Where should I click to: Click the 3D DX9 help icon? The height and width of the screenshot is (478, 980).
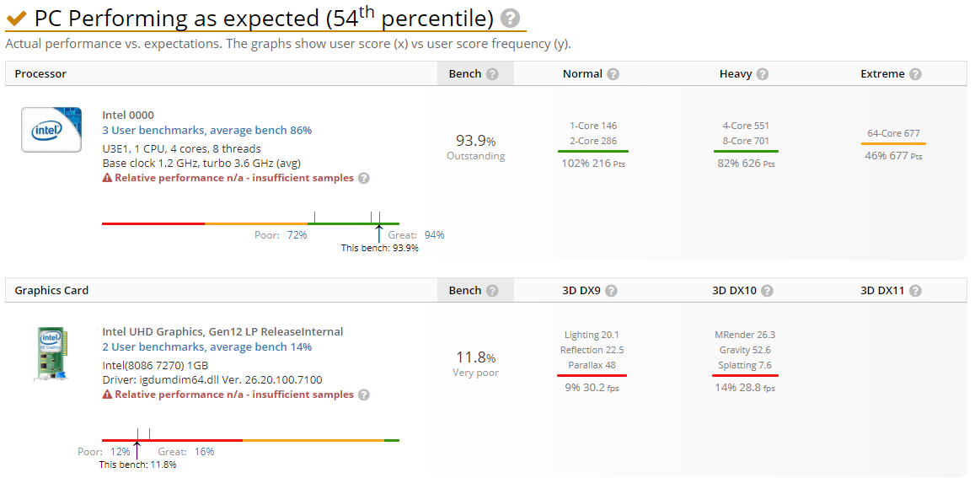click(x=612, y=291)
